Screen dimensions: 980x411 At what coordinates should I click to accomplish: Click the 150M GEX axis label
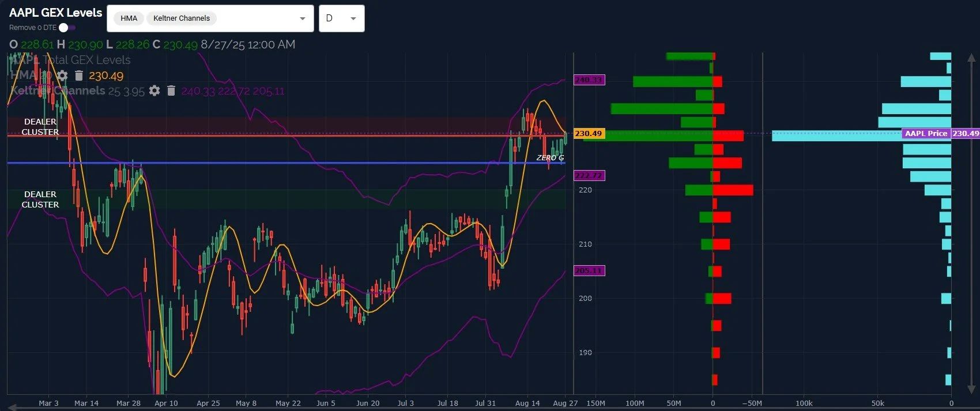(x=595, y=403)
